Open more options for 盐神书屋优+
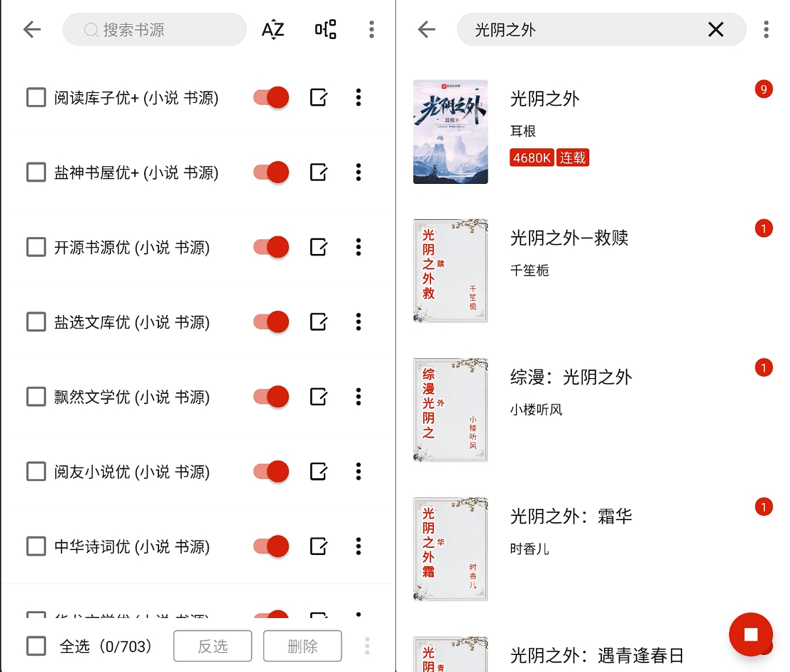 [358, 172]
